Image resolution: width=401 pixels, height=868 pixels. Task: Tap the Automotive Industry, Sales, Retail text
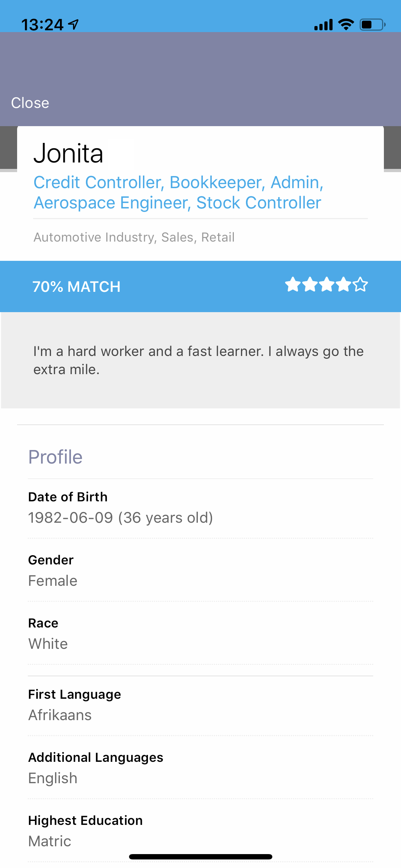coord(134,237)
